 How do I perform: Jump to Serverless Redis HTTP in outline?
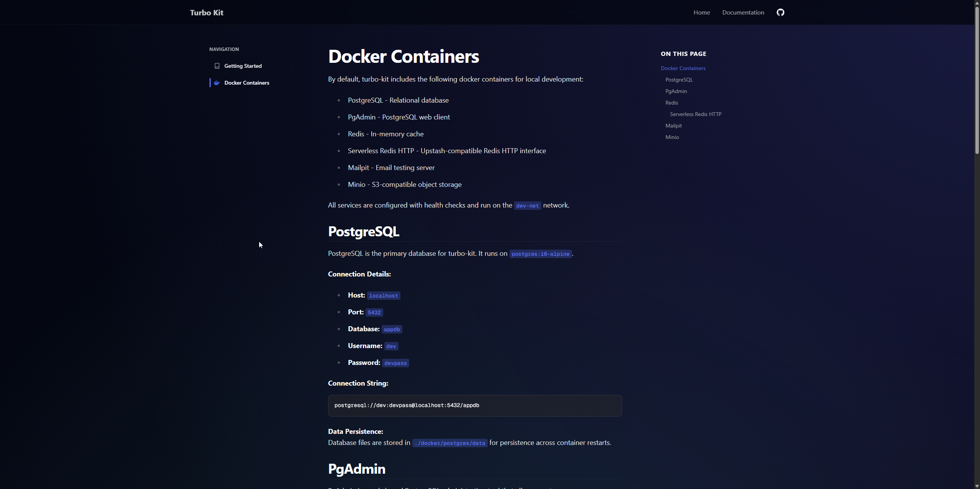pyautogui.click(x=695, y=114)
